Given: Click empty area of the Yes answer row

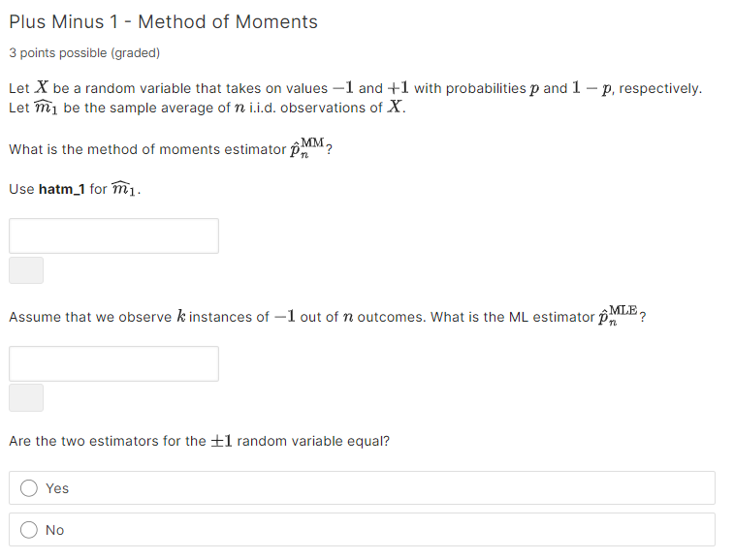Looking at the screenshot, I should tap(374, 488).
